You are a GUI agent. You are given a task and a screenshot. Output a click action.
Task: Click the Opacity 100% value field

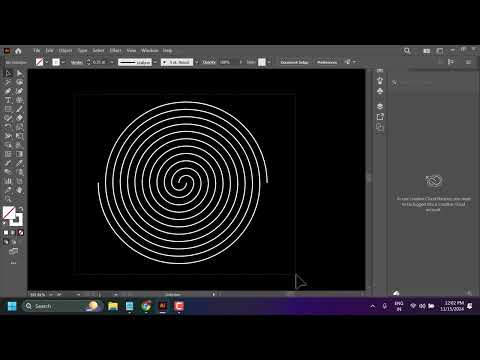[228, 62]
